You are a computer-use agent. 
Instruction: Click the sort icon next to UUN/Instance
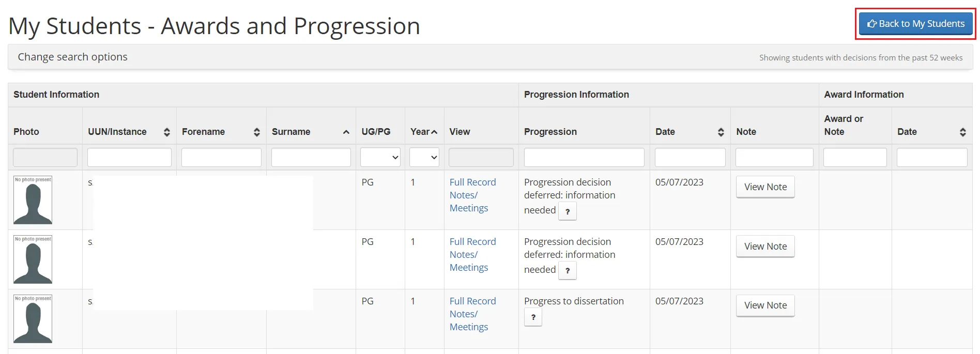[x=166, y=132]
